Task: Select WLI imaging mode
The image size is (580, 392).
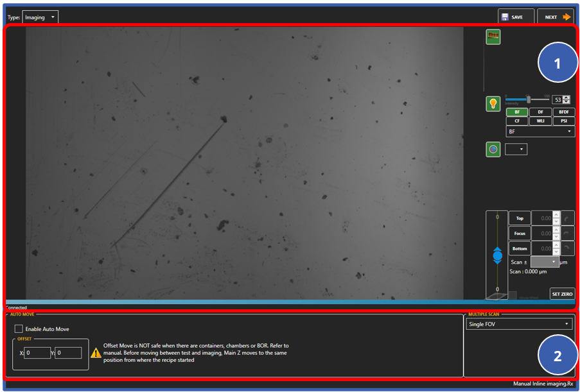Action: pyautogui.click(x=540, y=121)
